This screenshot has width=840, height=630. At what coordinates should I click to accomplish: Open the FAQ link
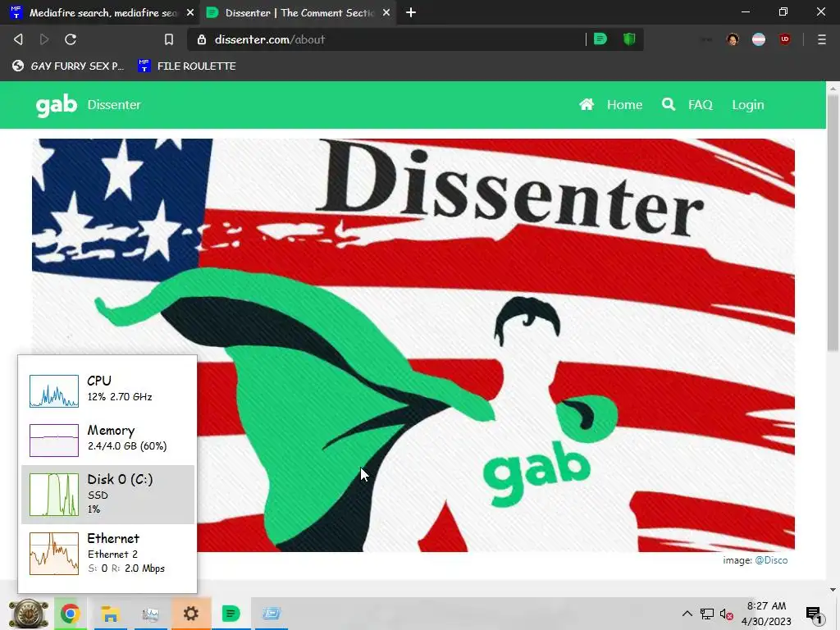701,104
